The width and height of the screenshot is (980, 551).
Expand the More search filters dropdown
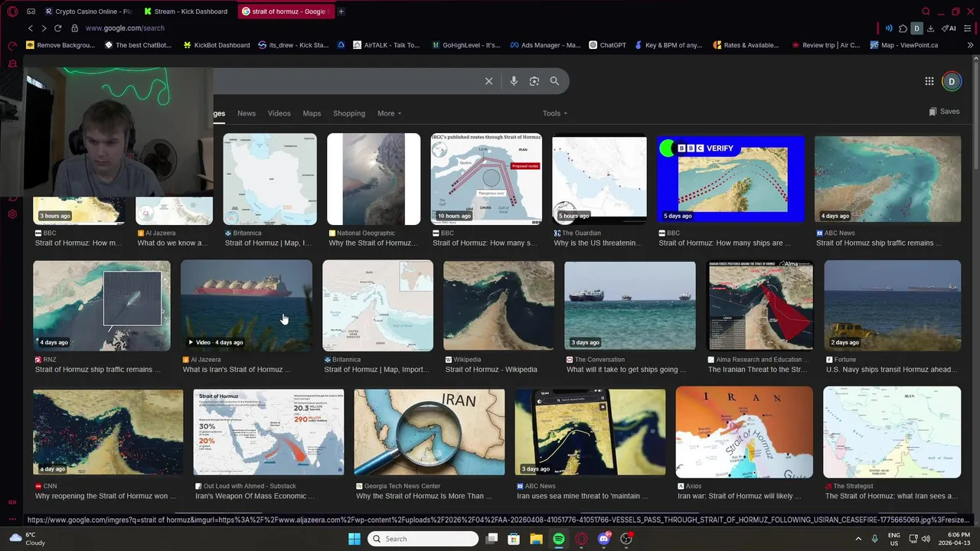(x=389, y=113)
